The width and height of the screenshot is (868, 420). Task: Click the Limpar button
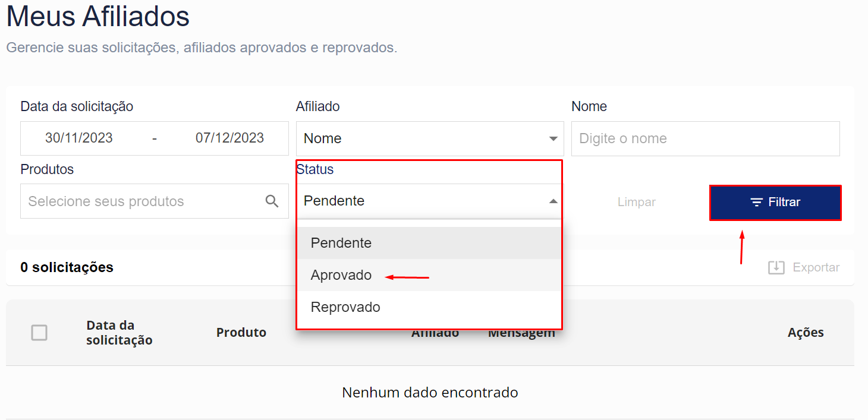point(636,202)
